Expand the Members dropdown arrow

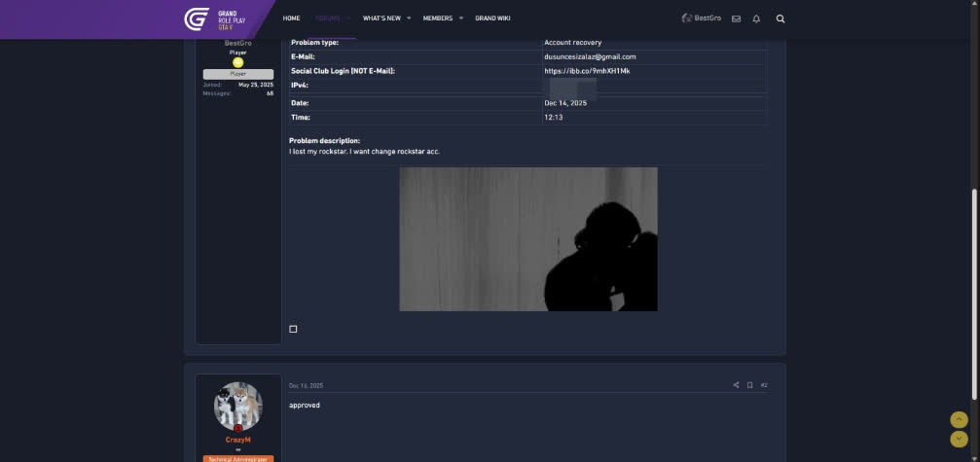pos(461,18)
